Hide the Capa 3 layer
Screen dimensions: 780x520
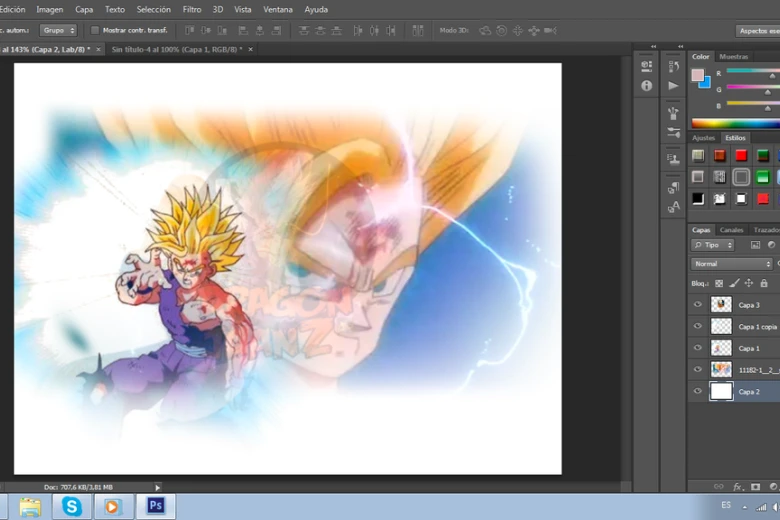point(697,305)
